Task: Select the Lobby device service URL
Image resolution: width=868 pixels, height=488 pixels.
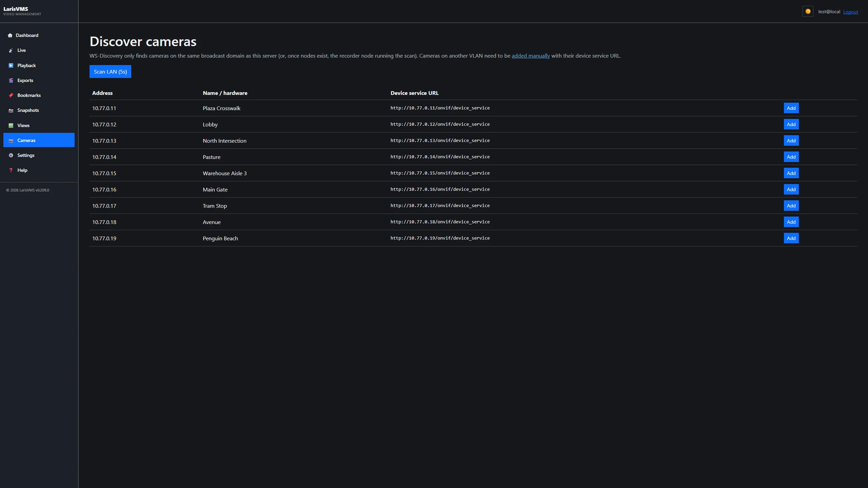Action: coord(440,124)
